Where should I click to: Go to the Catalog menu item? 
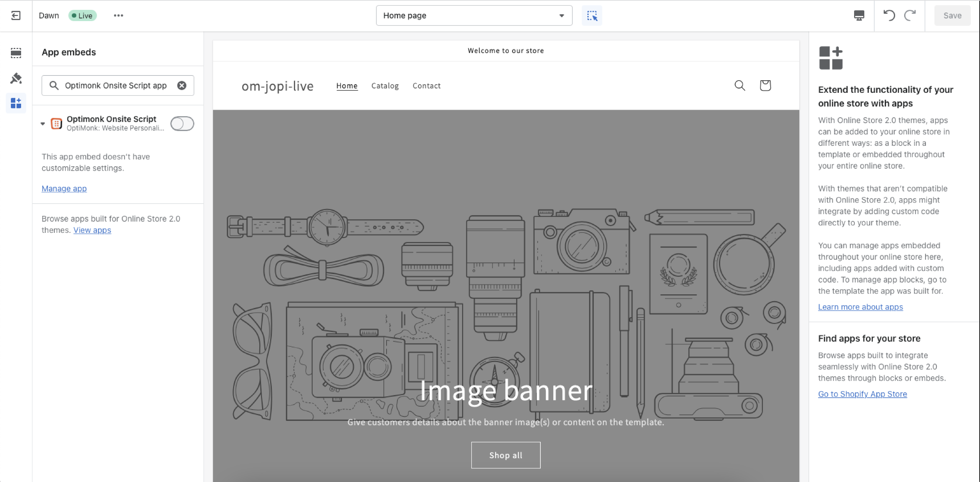385,86
